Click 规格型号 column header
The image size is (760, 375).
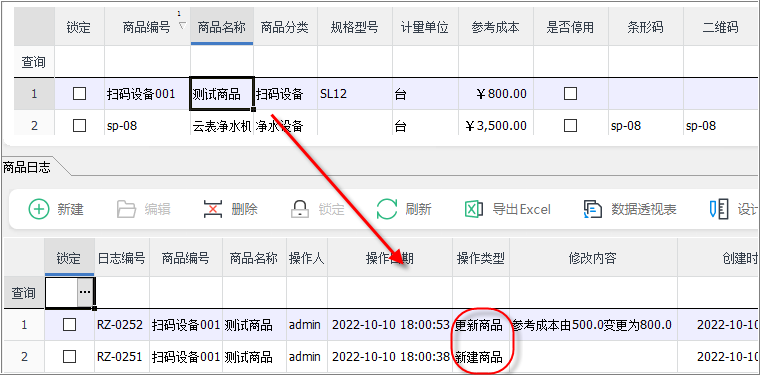point(354,27)
